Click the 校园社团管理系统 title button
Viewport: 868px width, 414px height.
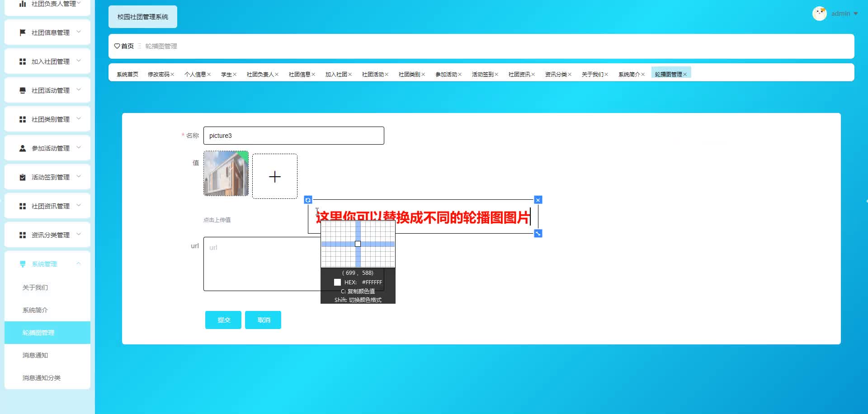tap(143, 17)
